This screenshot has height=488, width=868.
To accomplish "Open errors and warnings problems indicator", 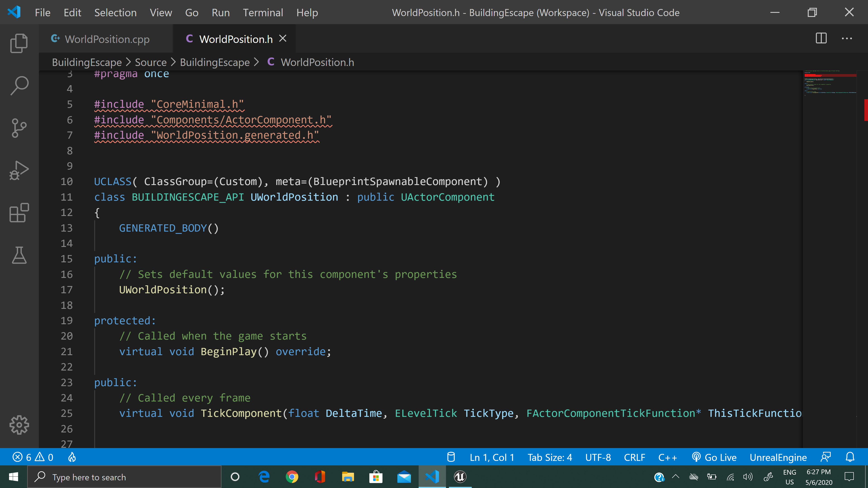I will tap(33, 457).
